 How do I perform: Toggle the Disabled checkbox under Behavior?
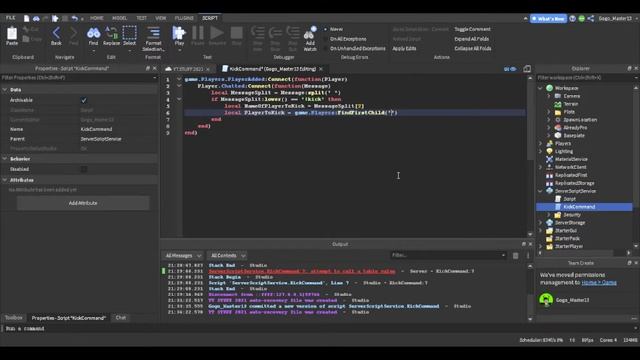pyautogui.click(x=84, y=169)
